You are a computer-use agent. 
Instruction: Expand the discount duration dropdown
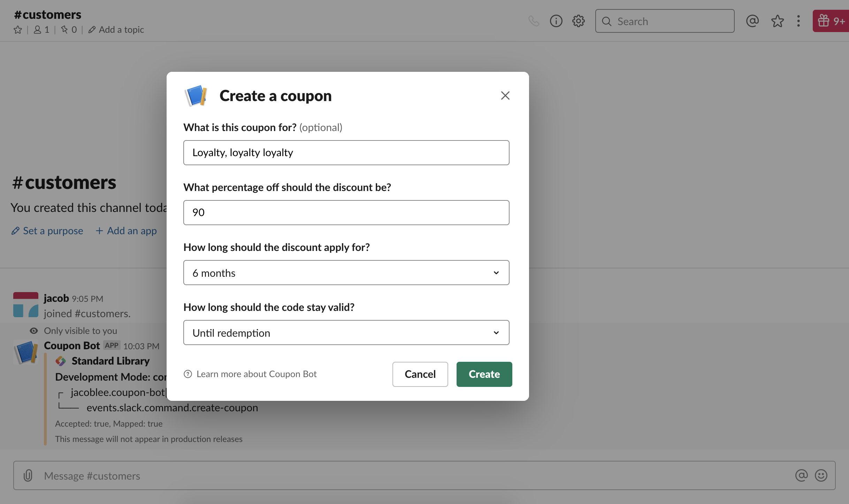(346, 273)
